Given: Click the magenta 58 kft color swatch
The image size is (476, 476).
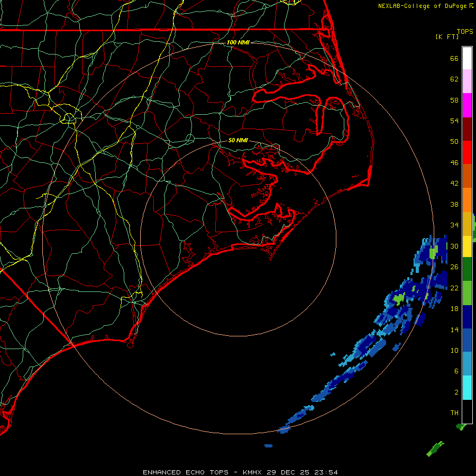Looking at the screenshot, I should [467, 105].
